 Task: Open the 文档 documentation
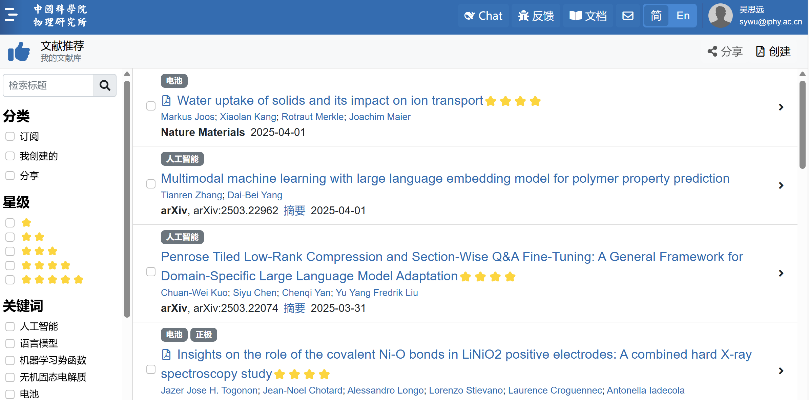tap(588, 16)
